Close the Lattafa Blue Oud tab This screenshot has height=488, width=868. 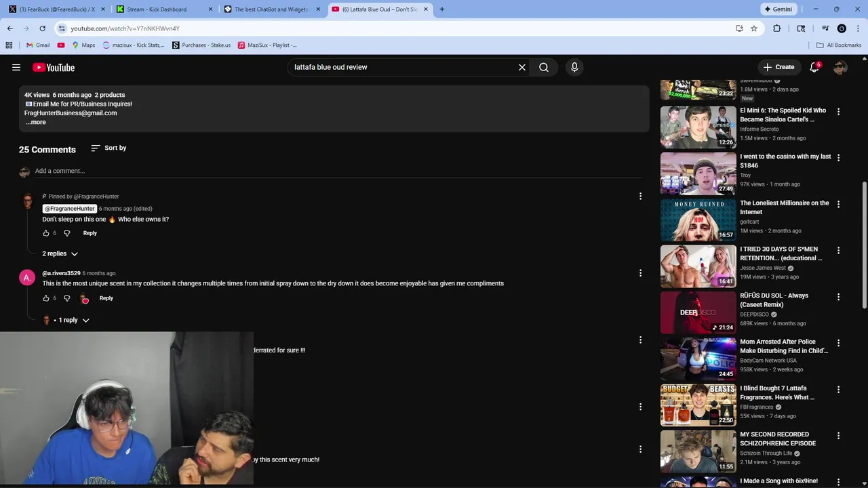pyautogui.click(x=426, y=9)
